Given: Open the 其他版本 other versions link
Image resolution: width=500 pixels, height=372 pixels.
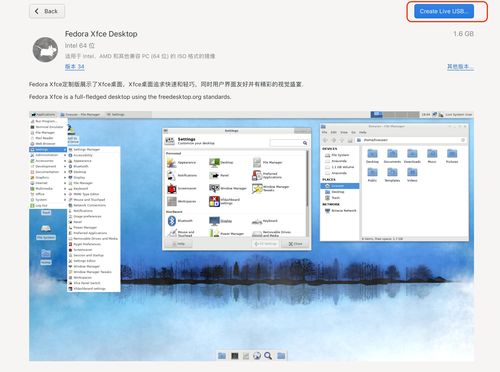Looking at the screenshot, I should [x=460, y=67].
